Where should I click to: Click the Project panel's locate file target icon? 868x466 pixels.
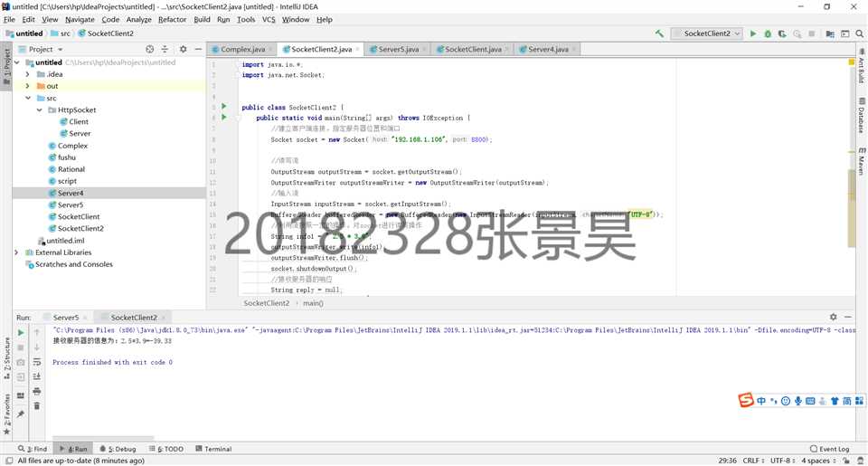[x=149, y=49]
